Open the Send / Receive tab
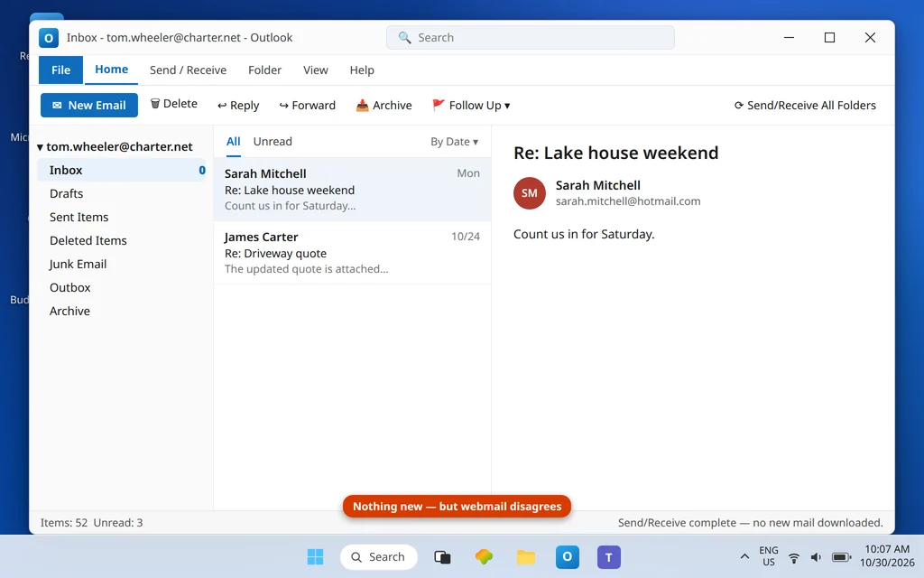924x578 pixels. [188, 70]
